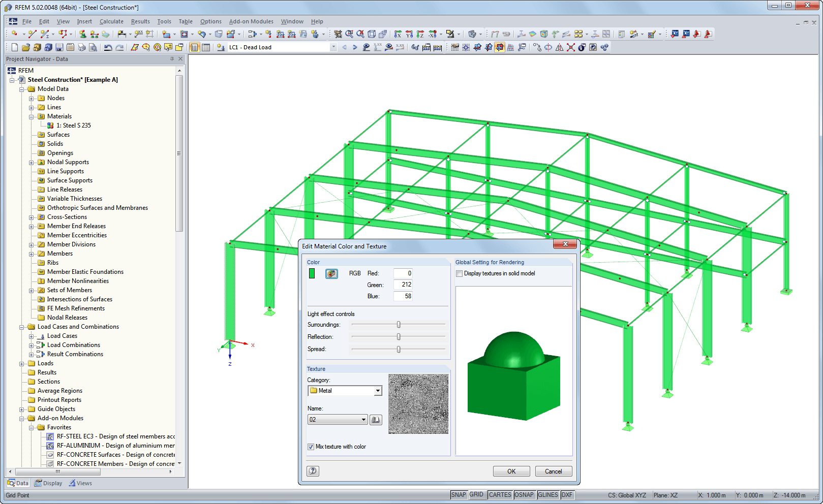Open the Calculate menu

point(111,21)
